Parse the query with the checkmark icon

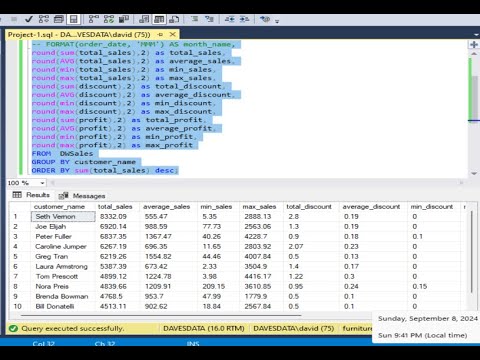pyautogui.click(x=29, y=19)
